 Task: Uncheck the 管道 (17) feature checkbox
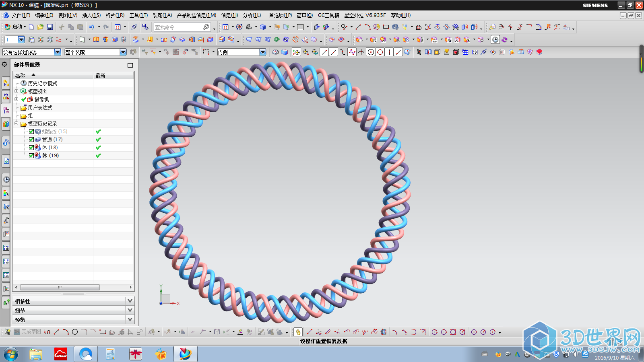tap(31, 140)
